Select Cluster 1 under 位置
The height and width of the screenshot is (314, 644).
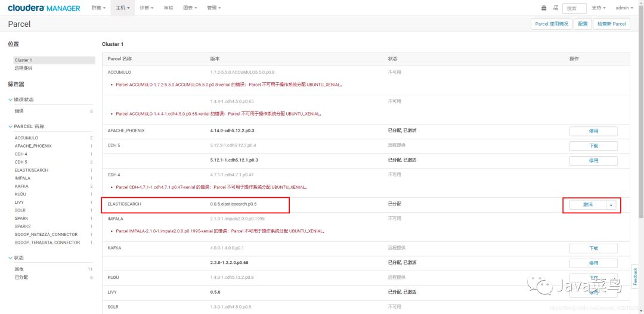(x=54, y=60)
